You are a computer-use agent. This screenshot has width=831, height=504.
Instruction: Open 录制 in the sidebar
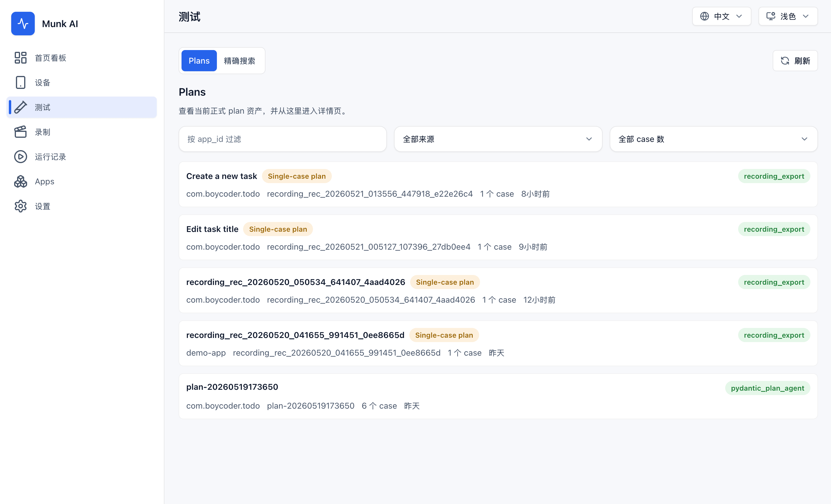click(82, 132)
